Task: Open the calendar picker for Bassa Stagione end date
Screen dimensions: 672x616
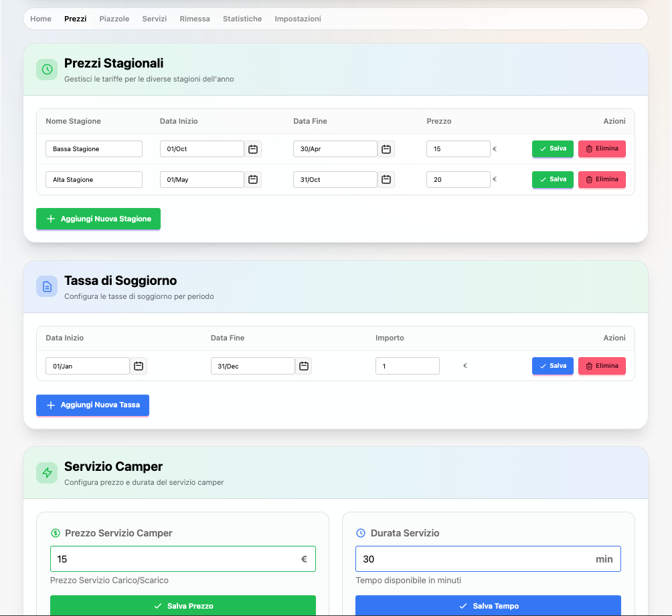Action: [x=386, y=149]
